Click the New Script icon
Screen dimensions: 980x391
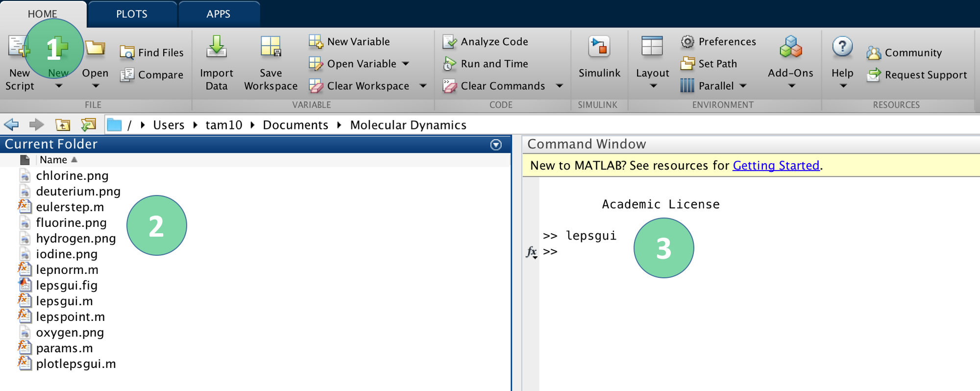point(19,48)
